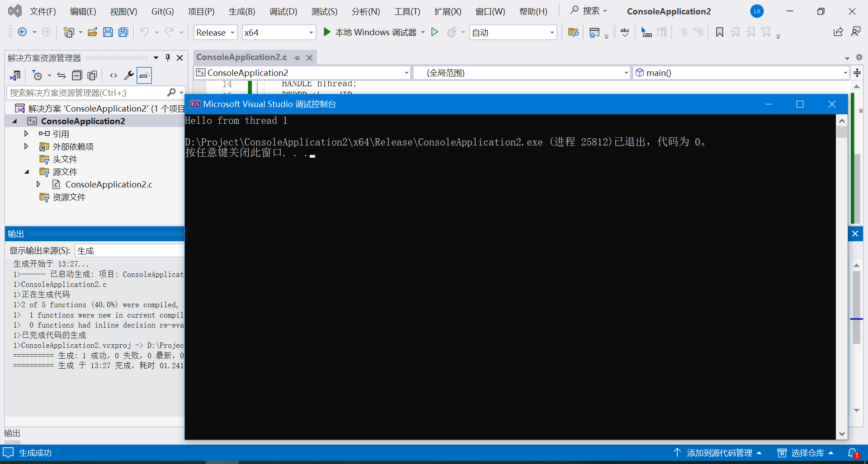Toggle the Preview Selected Items icon

click(x=144, y=75)
